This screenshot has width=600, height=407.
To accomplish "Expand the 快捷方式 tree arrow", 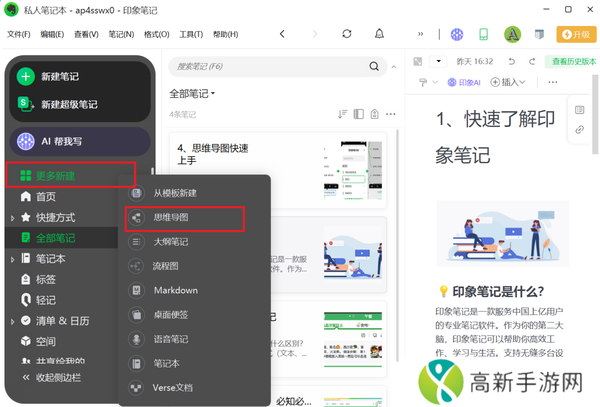I will pyautogui.click(x=13, y=218).
